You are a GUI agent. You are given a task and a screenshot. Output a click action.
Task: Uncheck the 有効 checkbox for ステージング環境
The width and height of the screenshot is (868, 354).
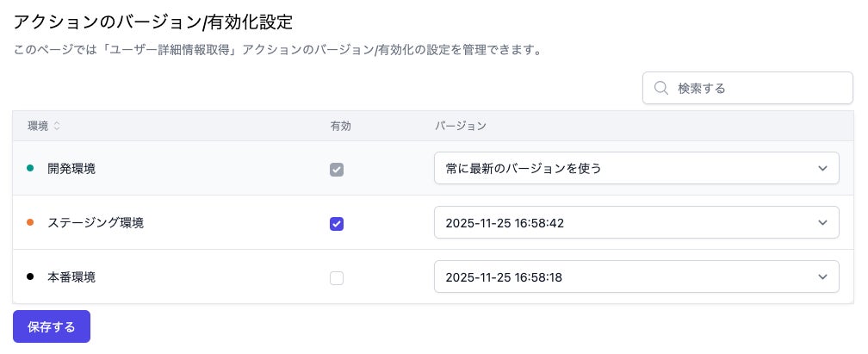337,224
